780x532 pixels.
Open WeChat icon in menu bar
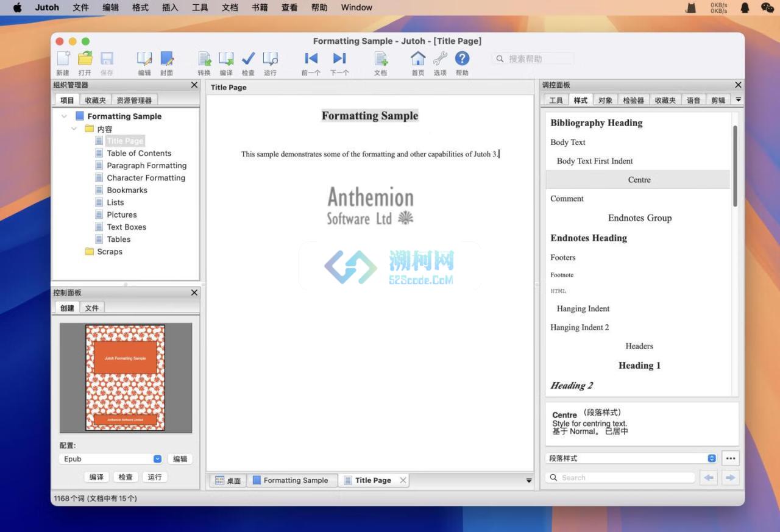click(x=767, y=7)
